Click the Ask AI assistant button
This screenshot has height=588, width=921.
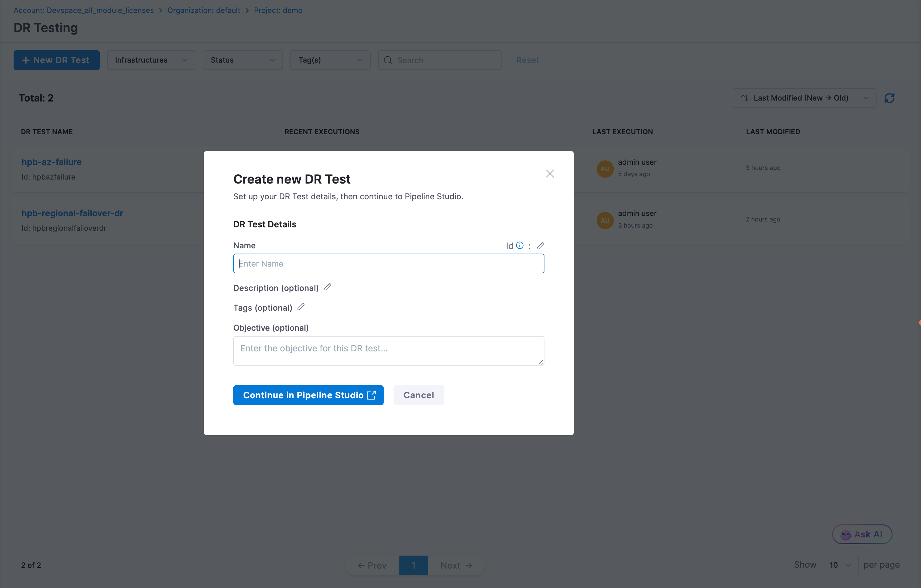click(x=862, y=534)
